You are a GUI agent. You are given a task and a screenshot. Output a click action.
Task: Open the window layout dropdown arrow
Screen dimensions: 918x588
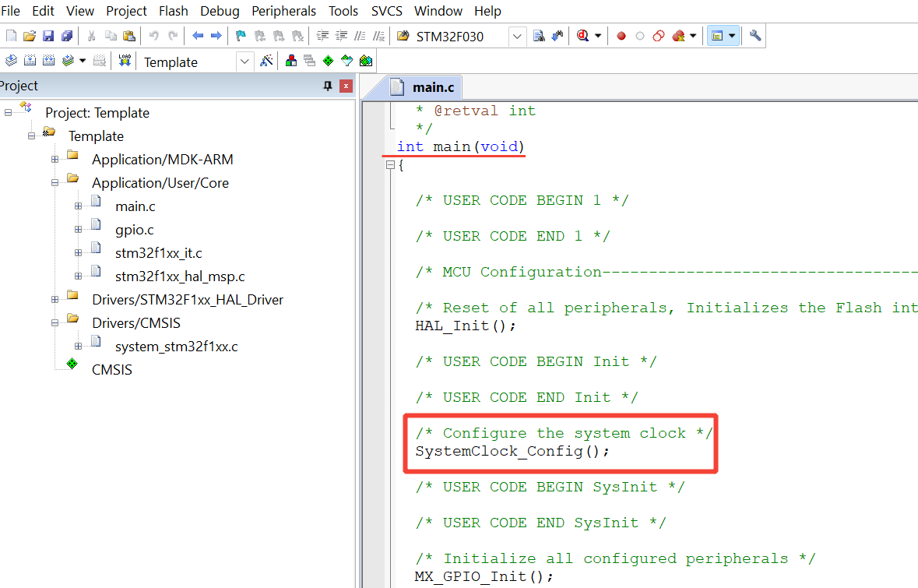pos(732,36)
